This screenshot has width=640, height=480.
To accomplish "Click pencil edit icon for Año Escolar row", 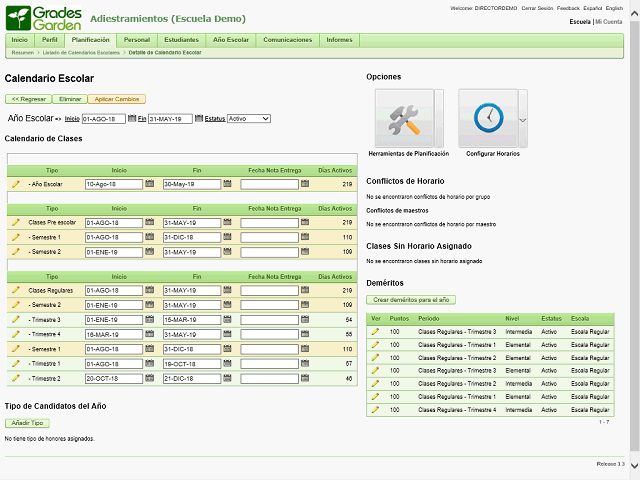I will pyautogui.click(x=16, y=184).
